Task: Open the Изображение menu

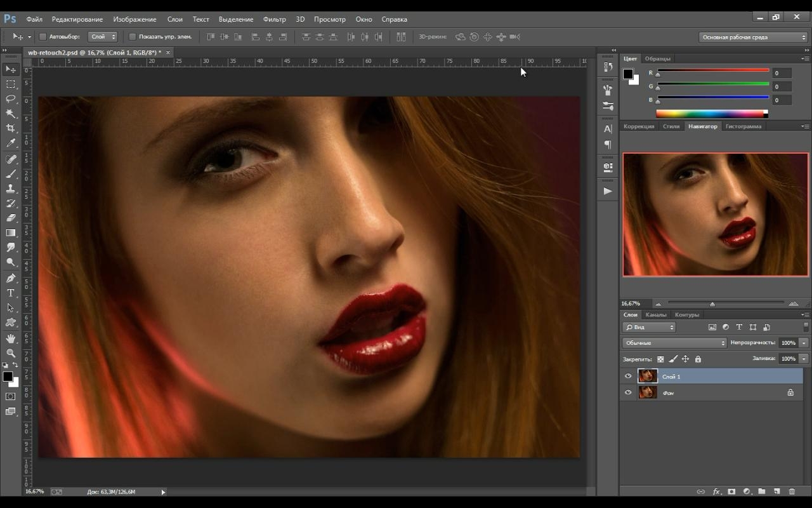Action: (134, 19)
